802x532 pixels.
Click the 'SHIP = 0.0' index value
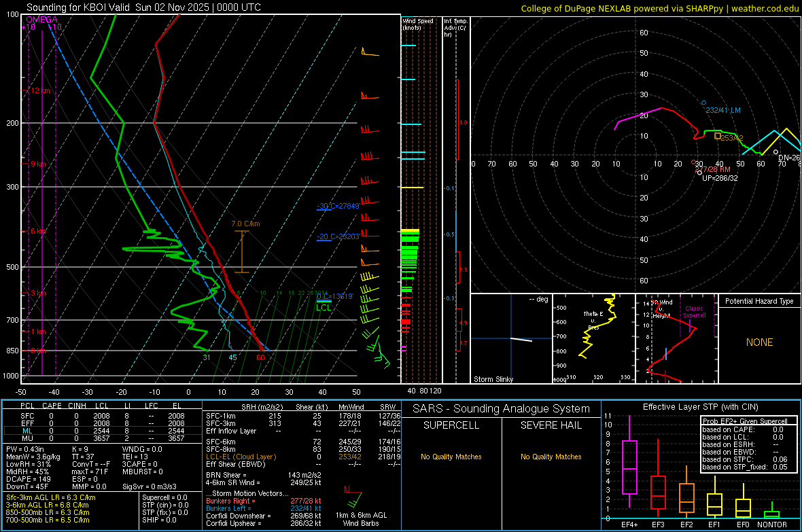point(159,520)
